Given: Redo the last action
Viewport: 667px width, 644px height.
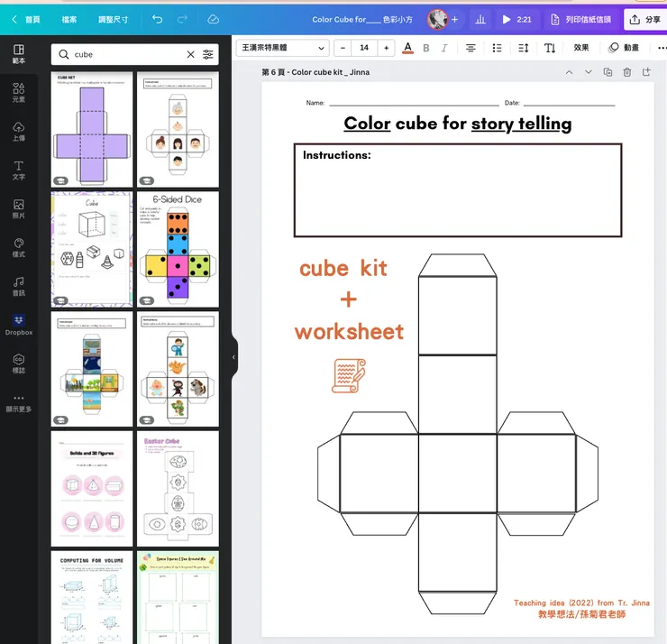Looking at the screenshot, I should click(x=182, y=19).
